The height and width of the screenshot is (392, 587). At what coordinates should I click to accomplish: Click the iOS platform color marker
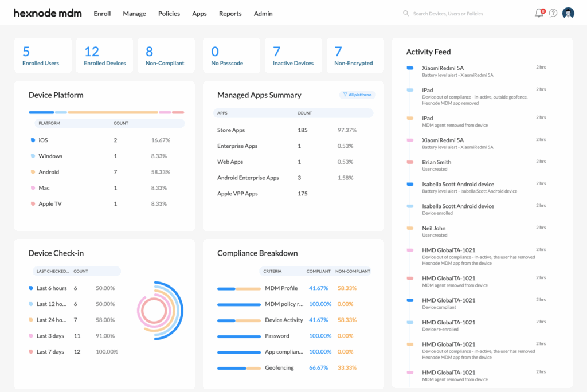click(33, 140)
